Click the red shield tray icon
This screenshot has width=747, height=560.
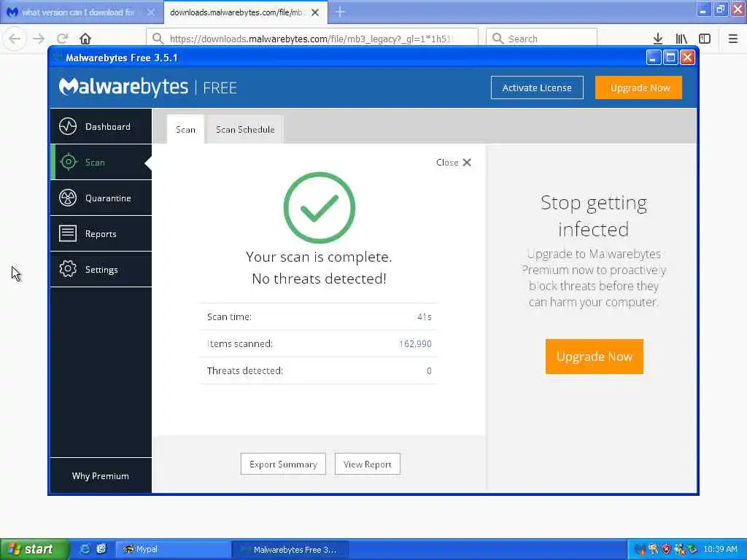(666, 549)
